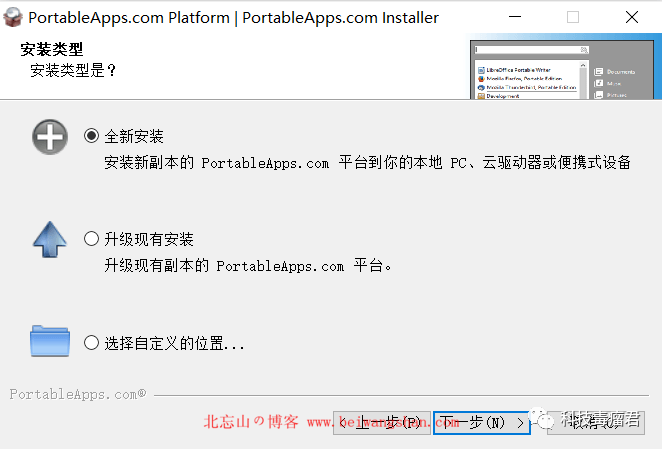Click description 安装新副本的 PortableApps.com 平台
The height and width of the screenshot is (449, 662).
point(367,163)
